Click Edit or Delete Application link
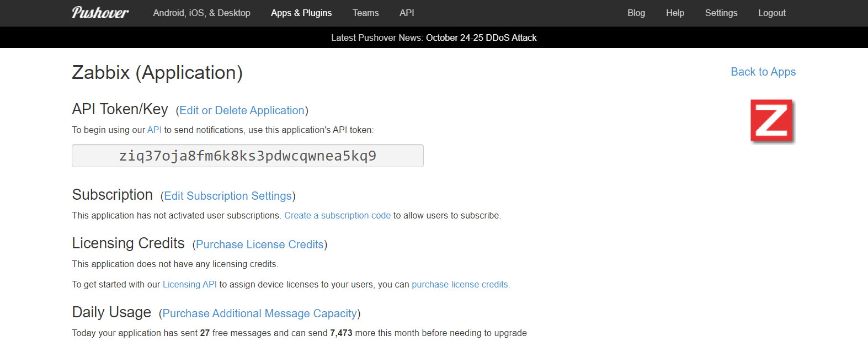 pyautogui.click(x=242, y=110)
